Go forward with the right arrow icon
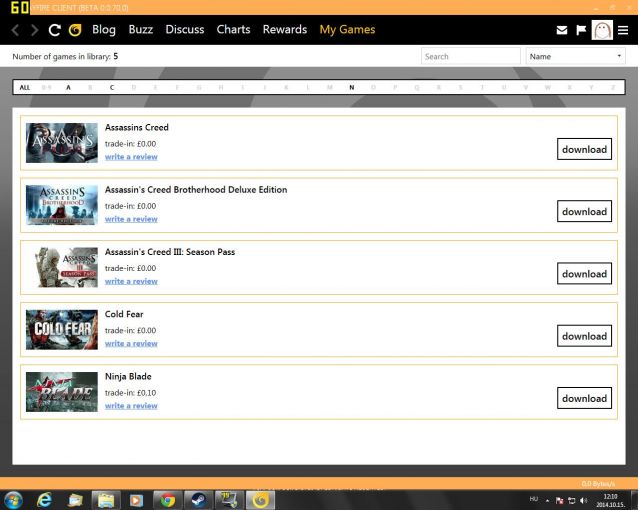This screenshot has height=510, width=638. 35,30
